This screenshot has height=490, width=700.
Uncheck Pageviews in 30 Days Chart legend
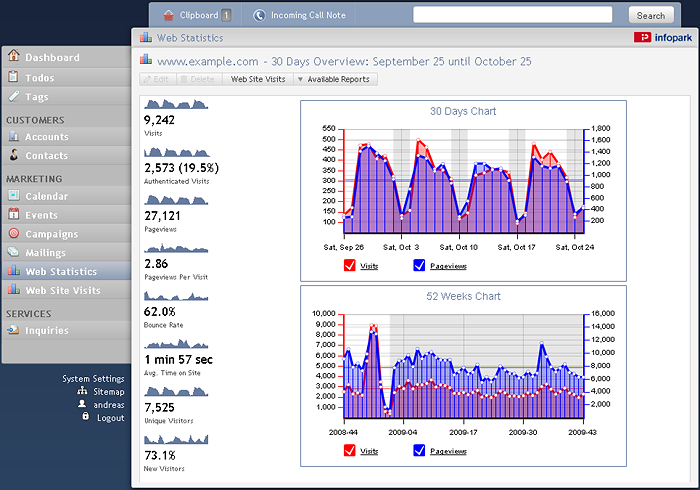click(419, 265)
